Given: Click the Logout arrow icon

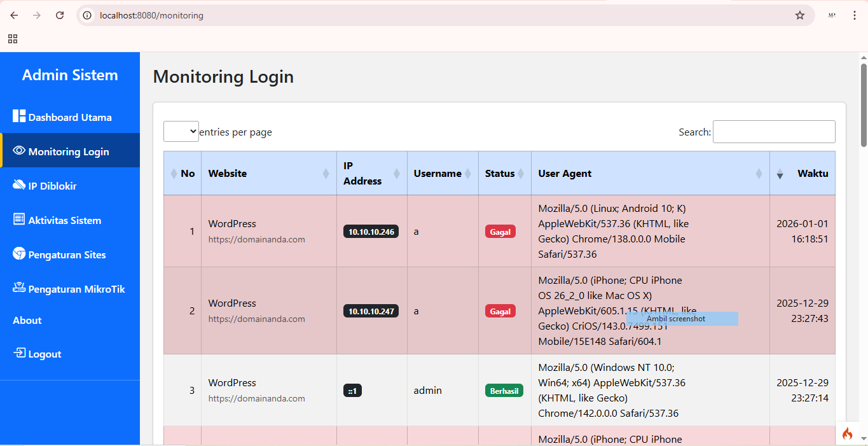Looking at the screenshot, I should pyautogui.click(x=20, y=353).
